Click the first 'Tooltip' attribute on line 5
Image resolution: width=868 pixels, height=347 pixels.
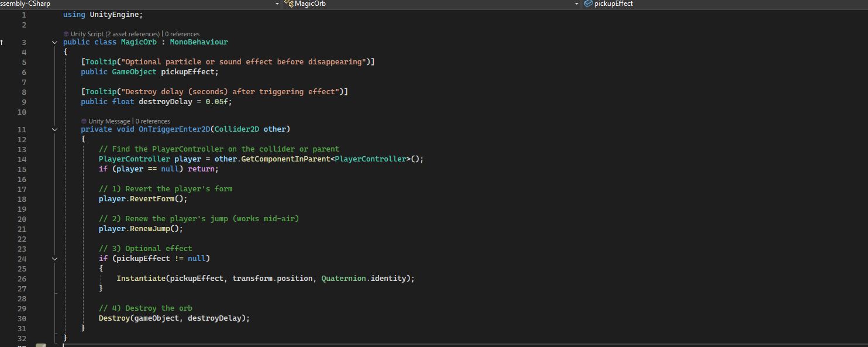coord(101,62)
